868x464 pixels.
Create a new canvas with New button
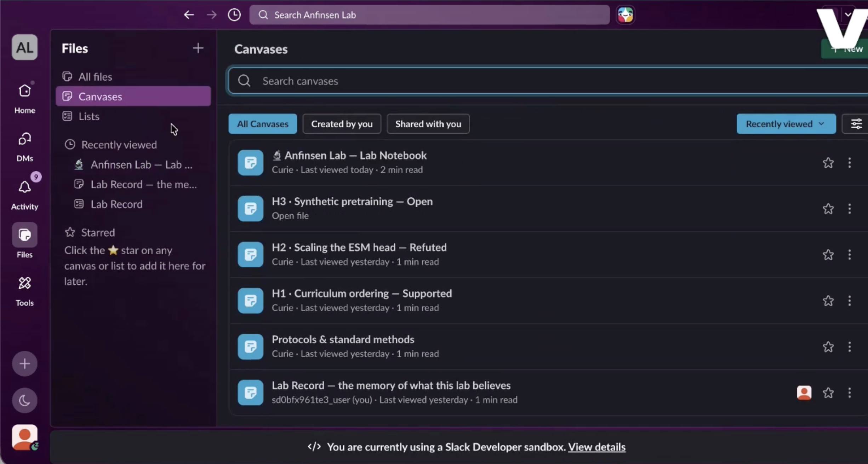click(845, 49)
